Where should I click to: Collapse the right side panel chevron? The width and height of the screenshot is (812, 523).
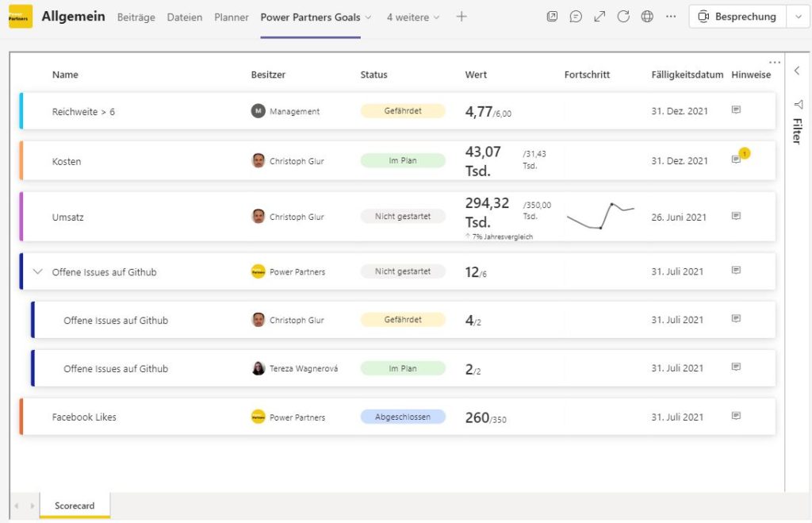797,70
